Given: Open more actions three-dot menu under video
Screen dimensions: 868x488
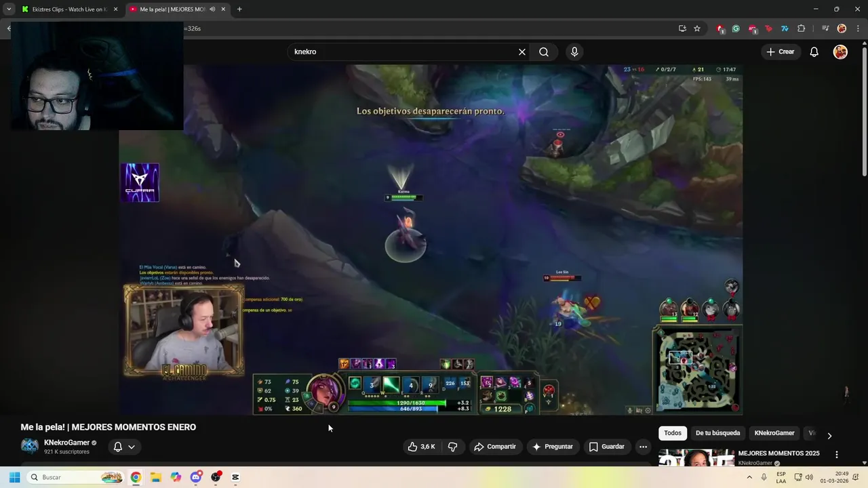Looking at the screenshot, I should (x=643, y=447).
